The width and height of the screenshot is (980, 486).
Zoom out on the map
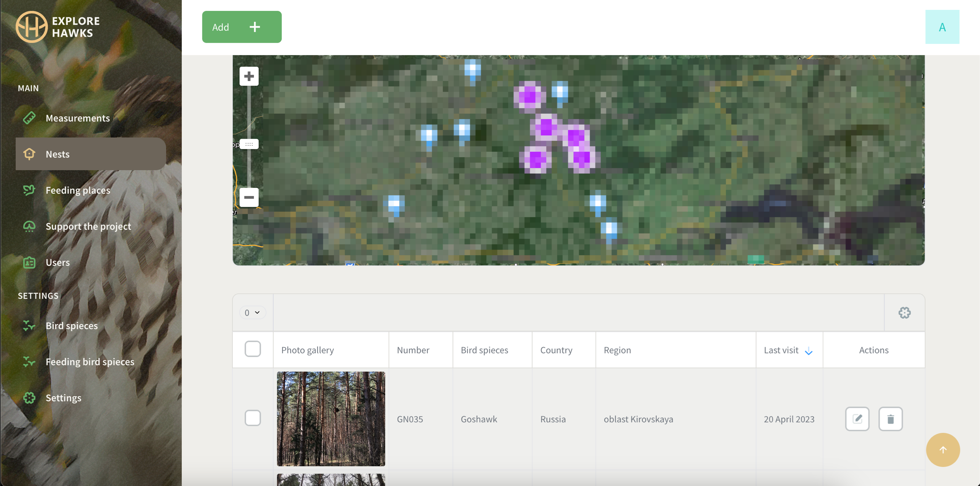tap(249, 197)
